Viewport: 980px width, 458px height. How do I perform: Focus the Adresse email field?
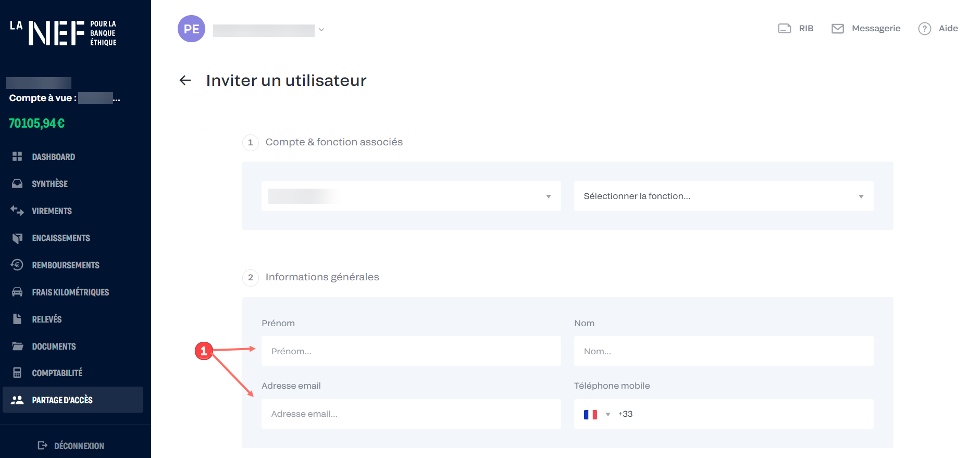(x=411, y=414)
